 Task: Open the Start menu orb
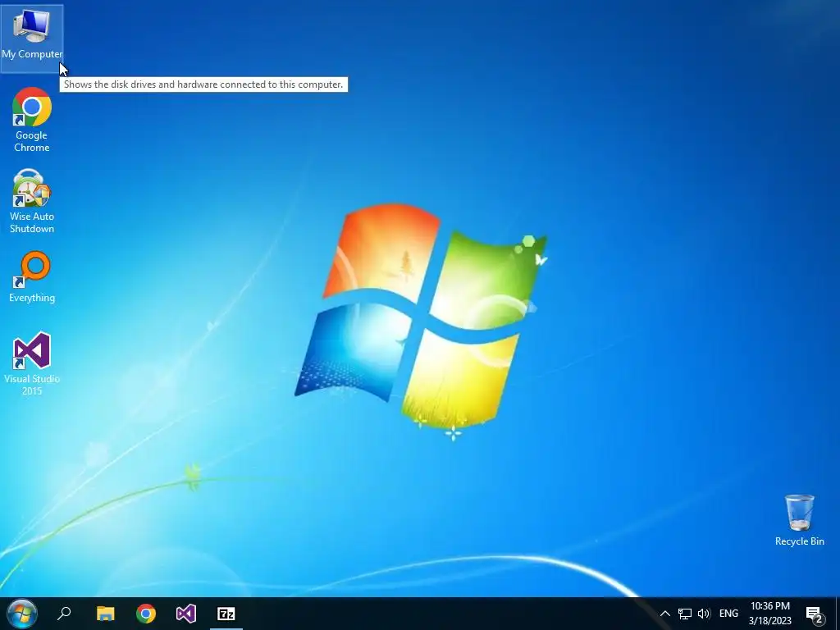click(22, 614)
